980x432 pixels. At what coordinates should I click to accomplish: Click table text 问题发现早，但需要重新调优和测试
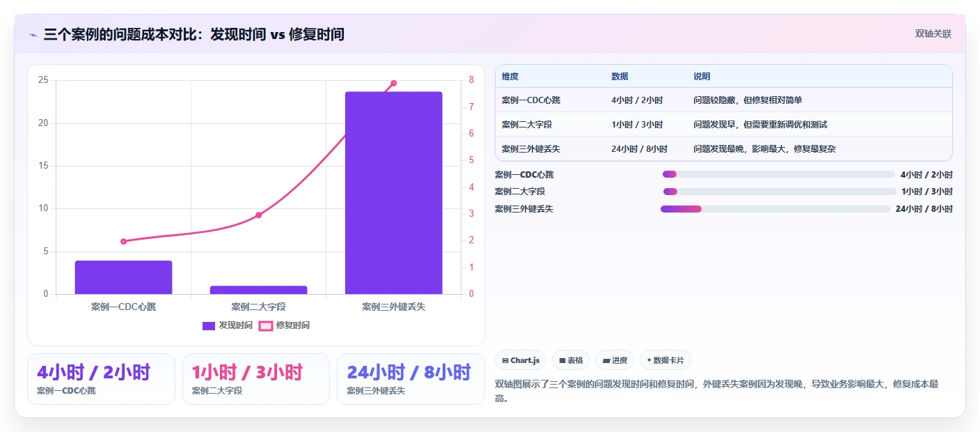760,125
